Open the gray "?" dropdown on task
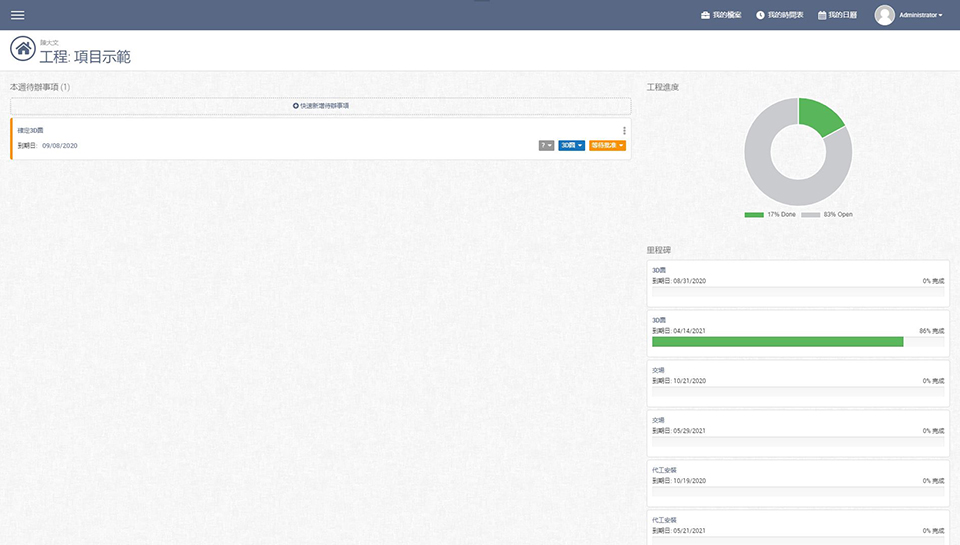The height and width of the screenshot is (545, 960). 546,146
